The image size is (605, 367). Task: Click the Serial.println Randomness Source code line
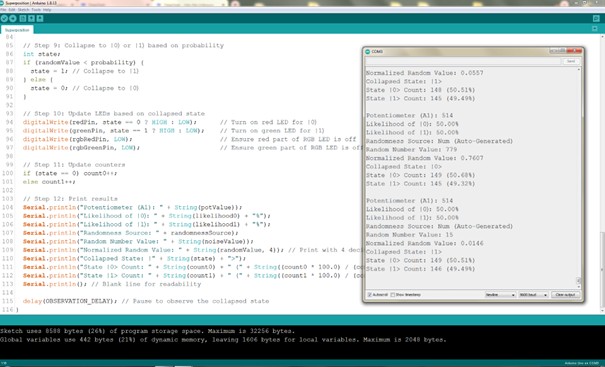tap(130, 233)
